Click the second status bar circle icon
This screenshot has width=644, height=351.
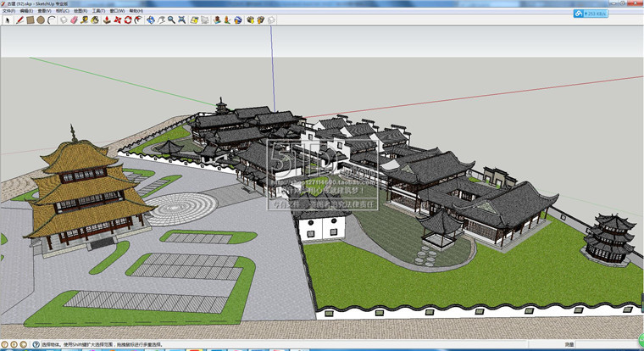pos(14,344)
